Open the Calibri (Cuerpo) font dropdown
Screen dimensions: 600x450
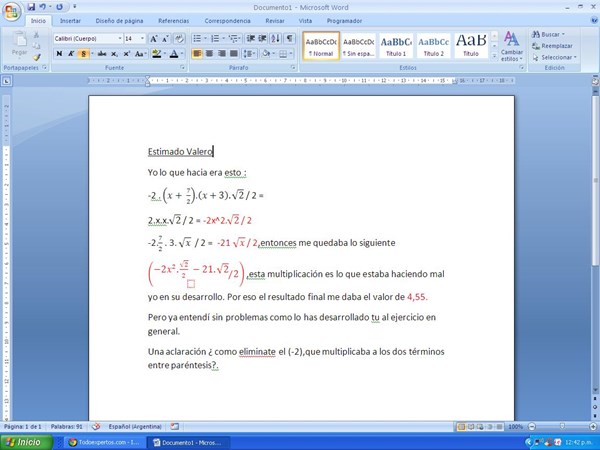point(120,39)
